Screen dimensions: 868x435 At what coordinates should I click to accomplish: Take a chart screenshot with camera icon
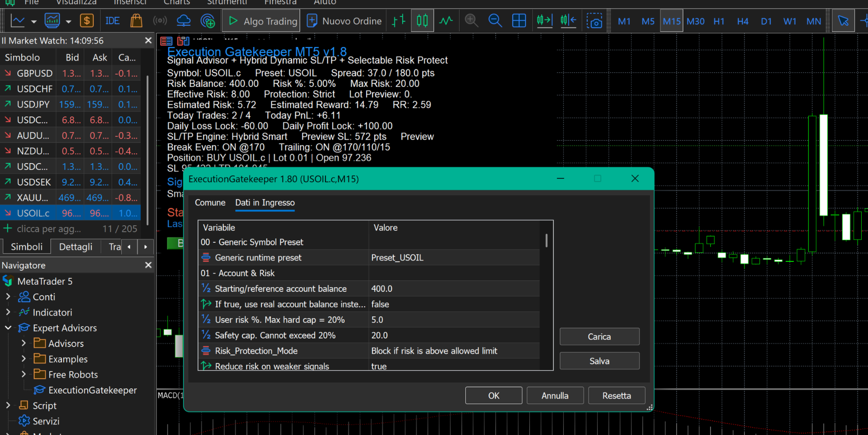pos(594,21)
